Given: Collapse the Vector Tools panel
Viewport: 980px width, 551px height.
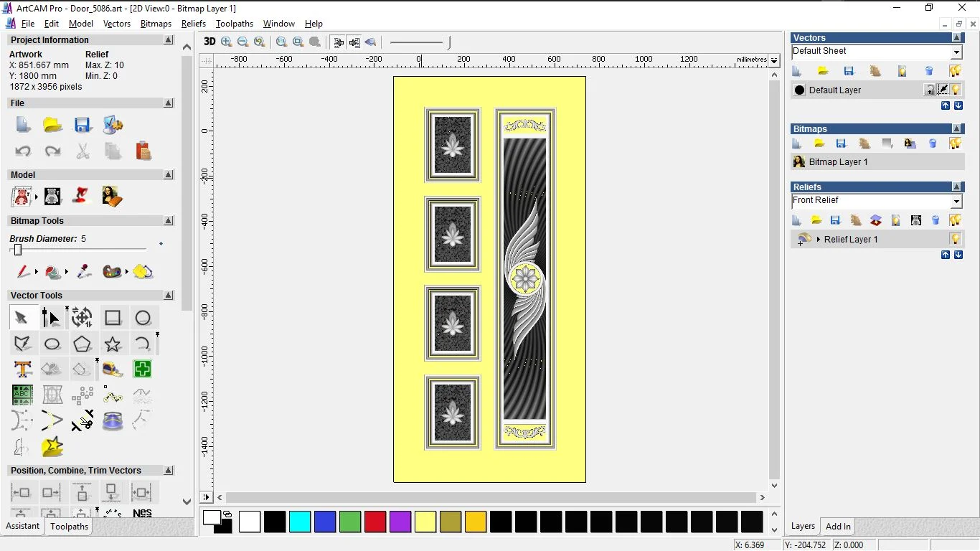Looking at the screenshot, I should click(x=169, y=295).
